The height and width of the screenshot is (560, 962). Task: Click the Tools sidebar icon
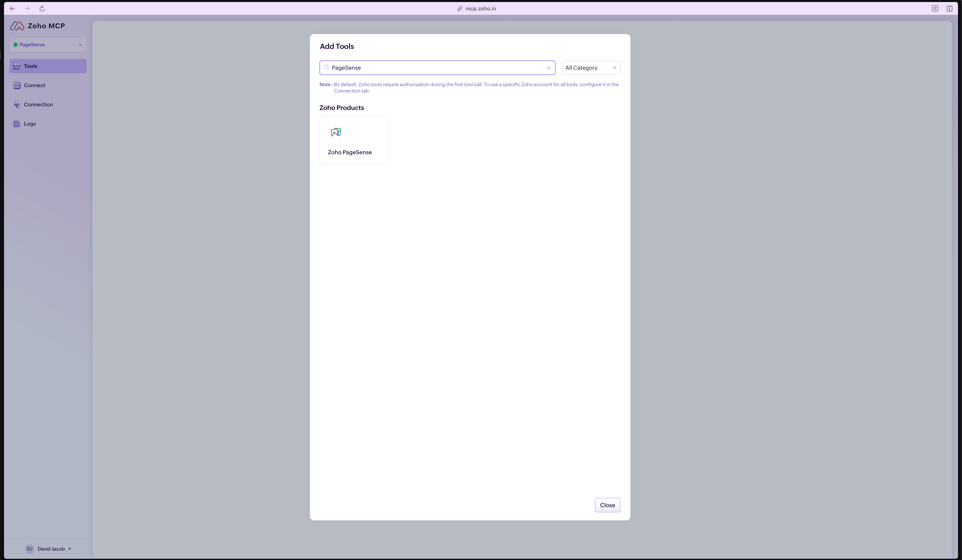pyautogui.click(x=17, y=66)
